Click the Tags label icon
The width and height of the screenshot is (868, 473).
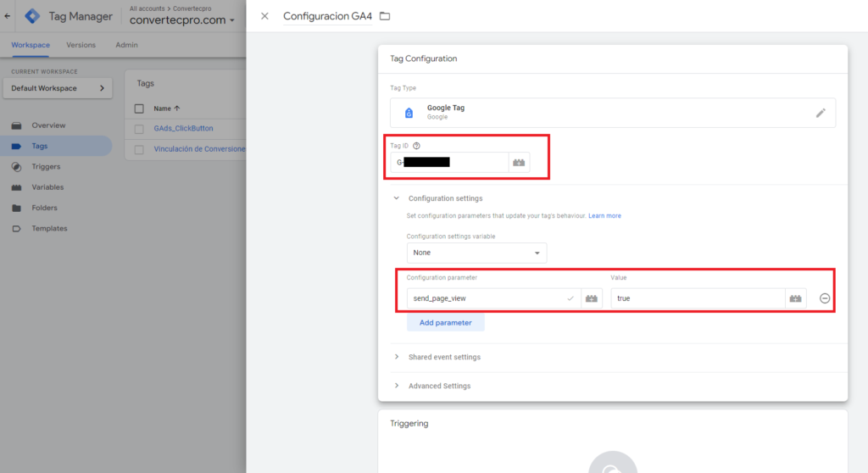pyautogui.click(x=17, y=146)
